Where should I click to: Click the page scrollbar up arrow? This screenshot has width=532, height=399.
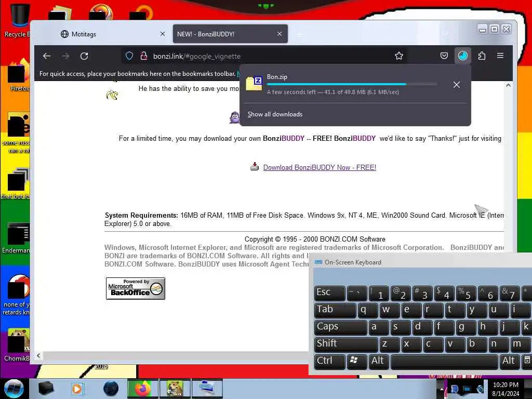[508, 86]
